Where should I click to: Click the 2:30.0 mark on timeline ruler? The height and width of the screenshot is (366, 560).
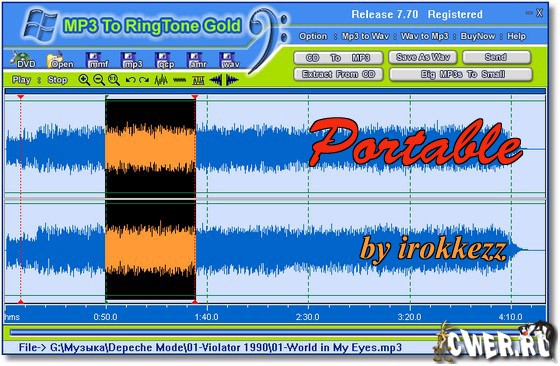coord(308,317)
